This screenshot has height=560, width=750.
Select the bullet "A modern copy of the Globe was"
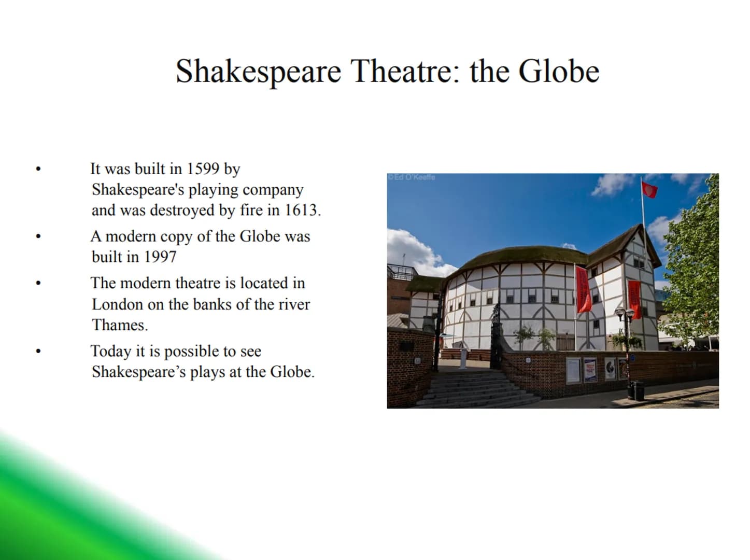(200, 236)
